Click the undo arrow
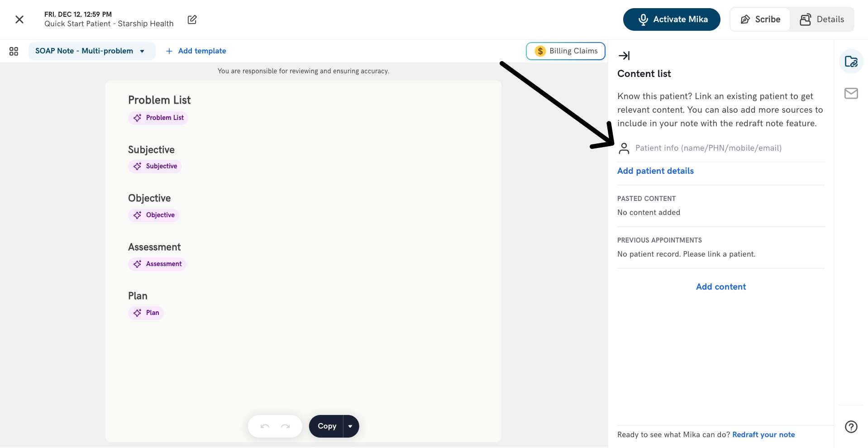This screenshot has height=448, width=868. tap(265, 426)
